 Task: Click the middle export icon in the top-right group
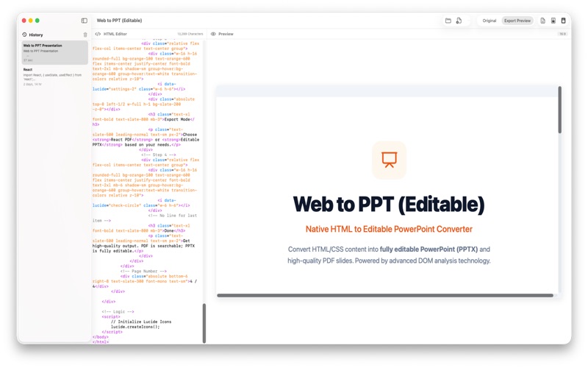pyautogui.click(x=553, y=21)
